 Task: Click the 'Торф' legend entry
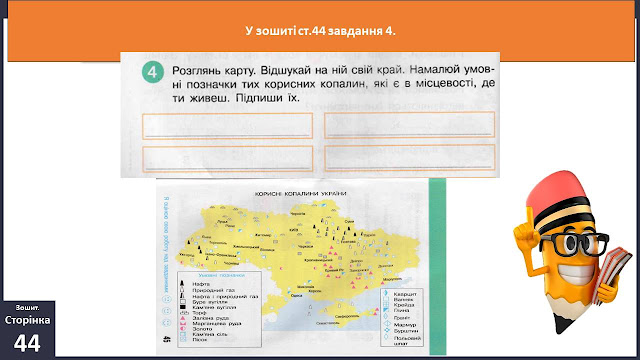click(199, 313)
